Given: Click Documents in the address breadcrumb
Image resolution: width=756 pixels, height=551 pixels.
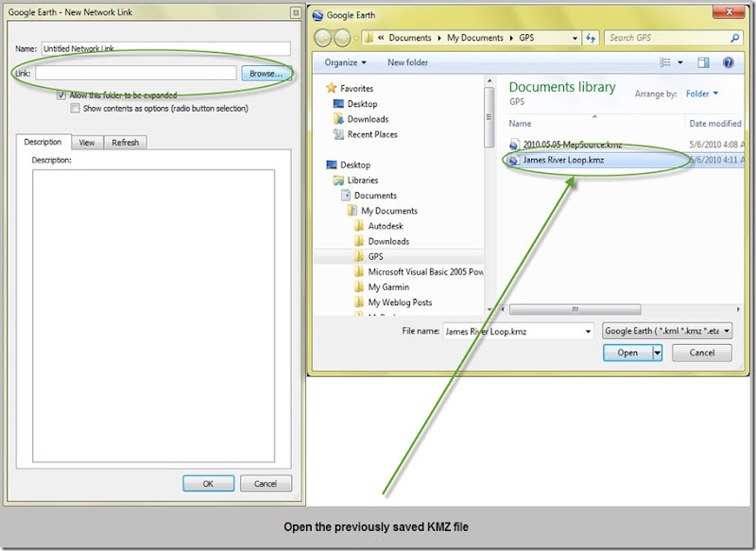Looking at the screenshot, I should pos(410,38).
